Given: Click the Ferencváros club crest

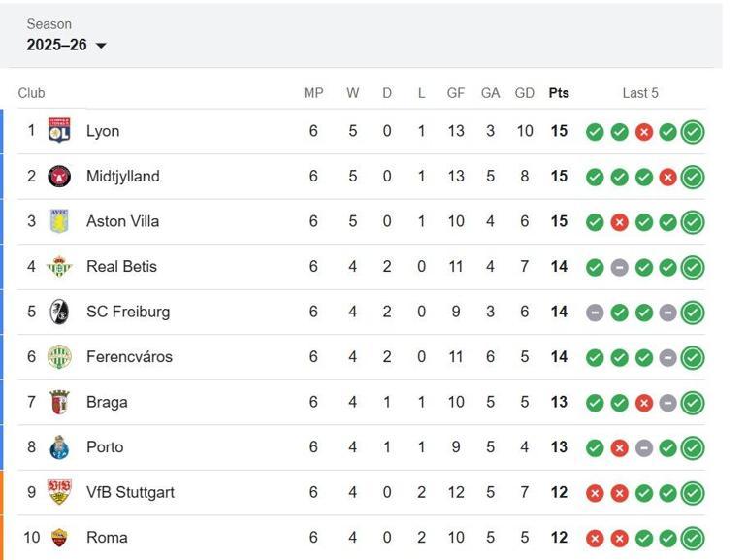Looking at the screenshot, I should [59, 357].
